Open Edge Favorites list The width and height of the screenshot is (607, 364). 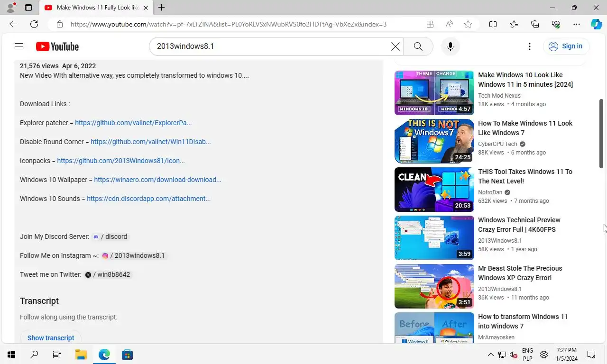[514, 24]
